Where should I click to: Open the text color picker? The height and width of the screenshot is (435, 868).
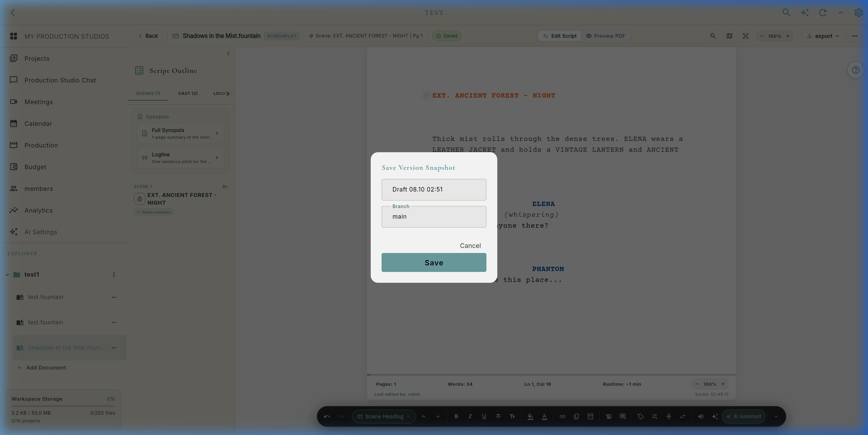click(544, 416)
